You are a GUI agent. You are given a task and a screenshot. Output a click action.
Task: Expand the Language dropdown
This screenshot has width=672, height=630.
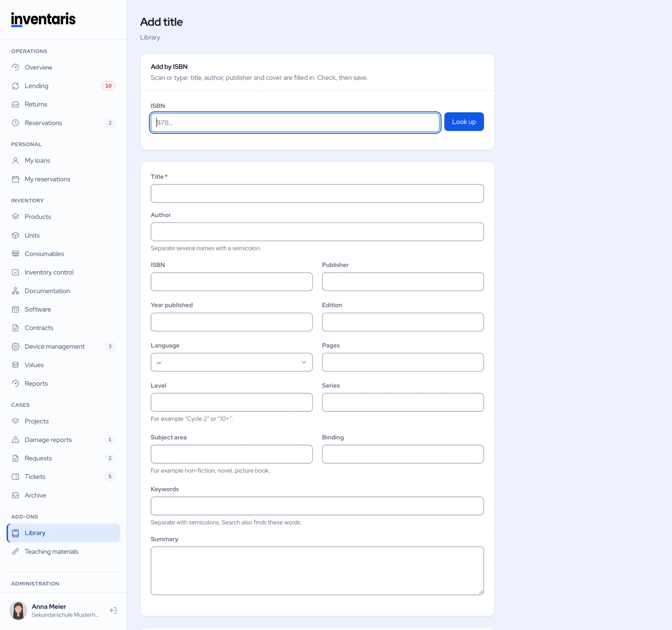231,362
